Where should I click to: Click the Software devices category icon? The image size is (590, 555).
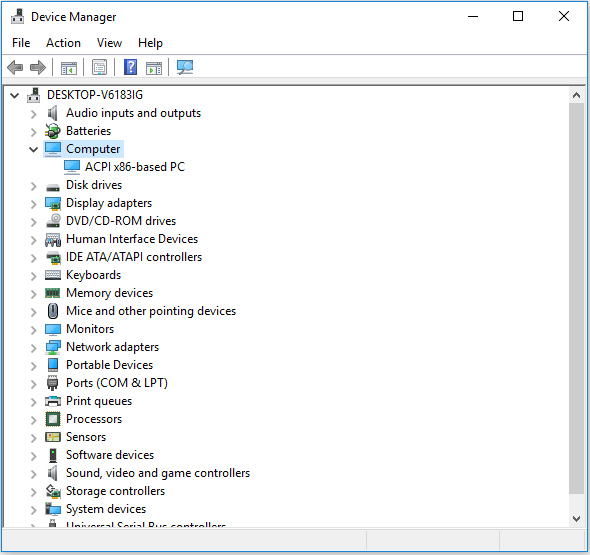click(x=53, y=455)
